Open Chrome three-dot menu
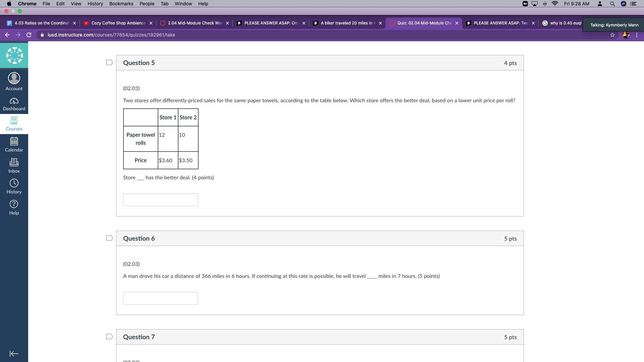 pyautogui.click(x=637, y=35)
